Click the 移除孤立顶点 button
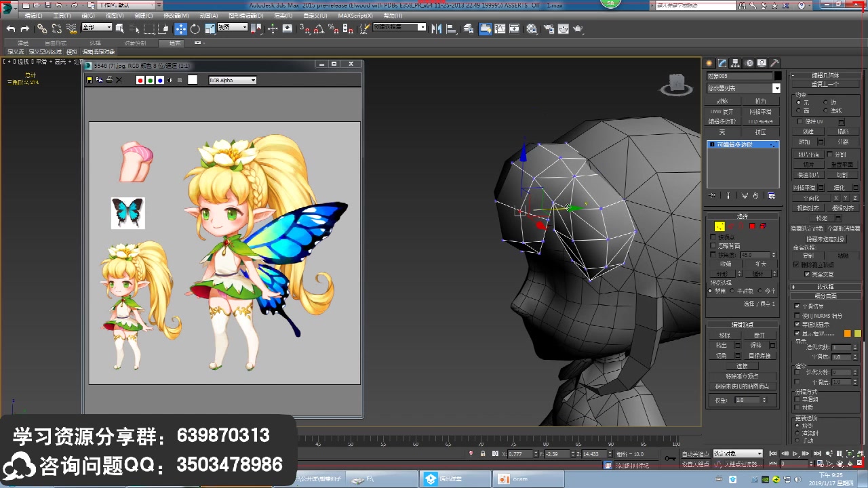The image size is (868, 488). pyautogui.click(x=743, y=376)
